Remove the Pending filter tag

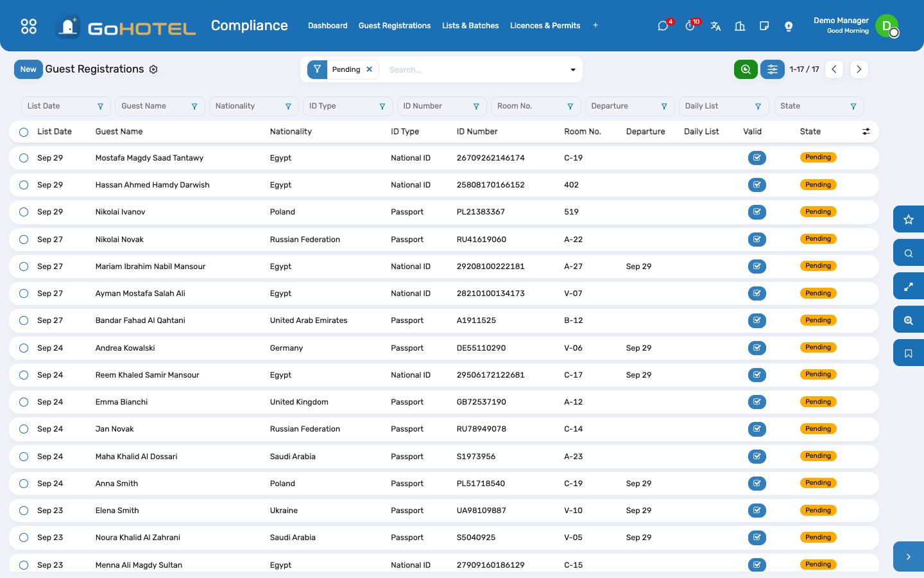(370, 69)
